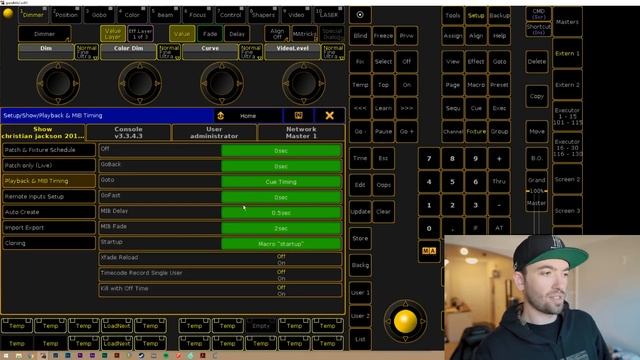Click the circle target icon above Blind
The width and height of the screenshot is (640, 360).
360,15
